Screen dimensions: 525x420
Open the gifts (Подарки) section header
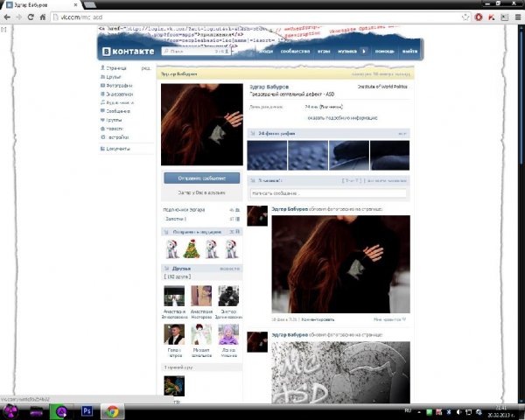201,232
